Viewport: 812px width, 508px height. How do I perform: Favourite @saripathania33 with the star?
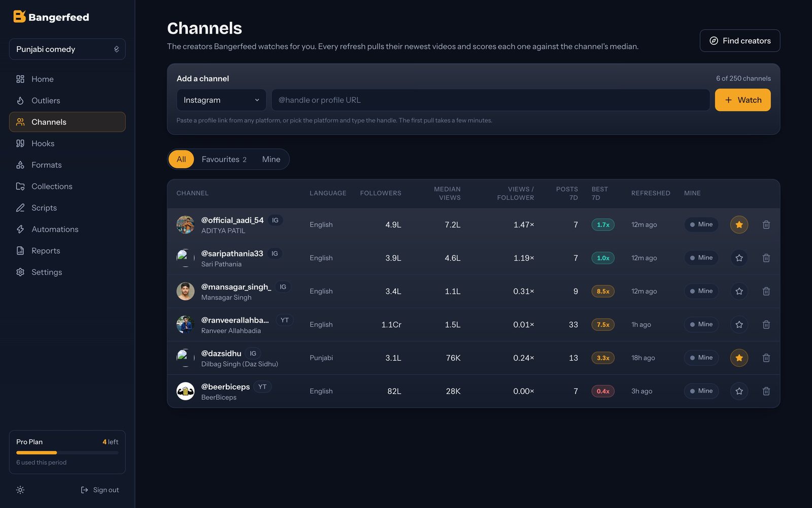pyautogui.click(x=739, y=258)
